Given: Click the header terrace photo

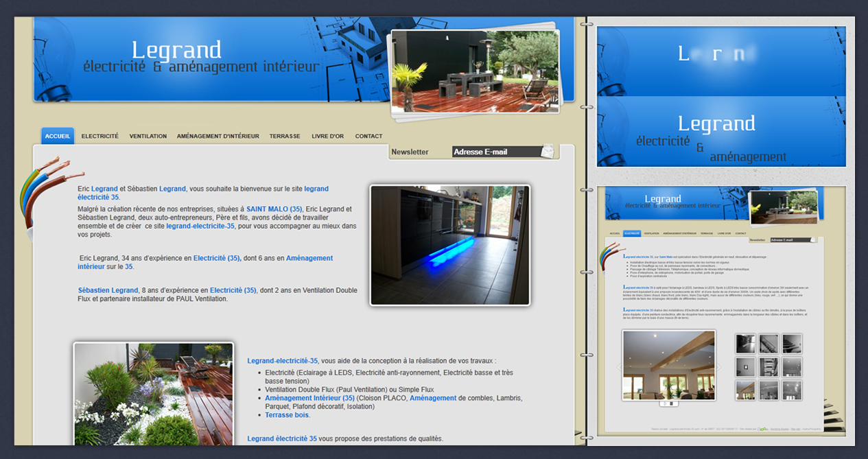Looking at the screenshot, I should 474,71.
